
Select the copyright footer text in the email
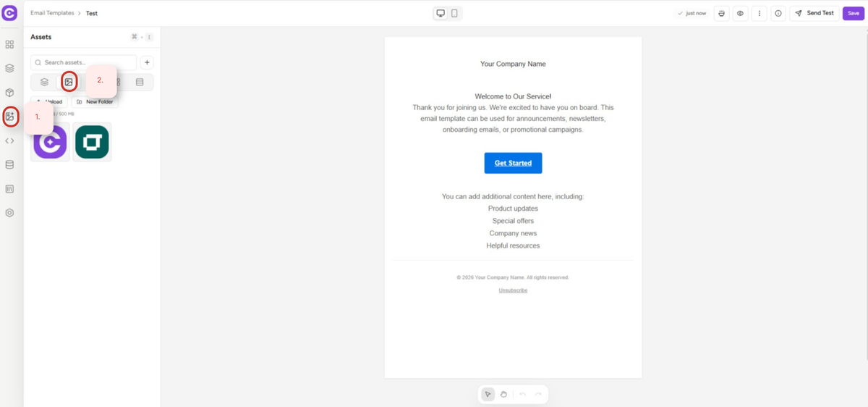click(513, 277)
